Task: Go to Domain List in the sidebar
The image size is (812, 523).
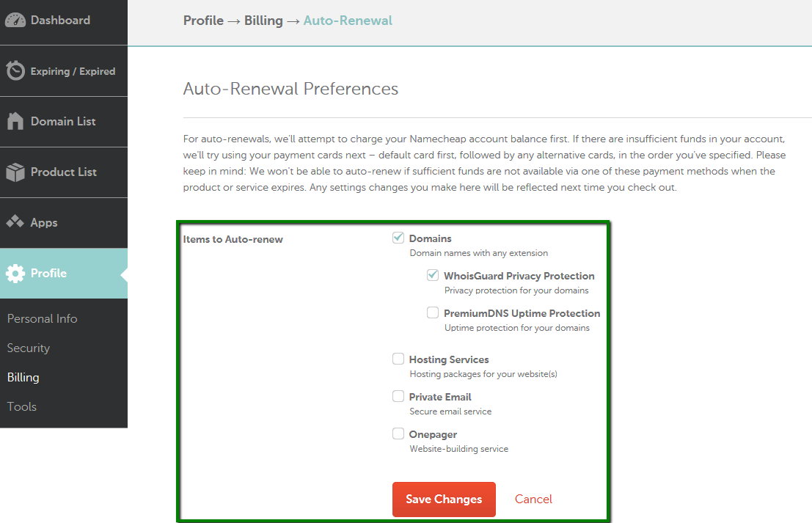Action: [63, 121]
